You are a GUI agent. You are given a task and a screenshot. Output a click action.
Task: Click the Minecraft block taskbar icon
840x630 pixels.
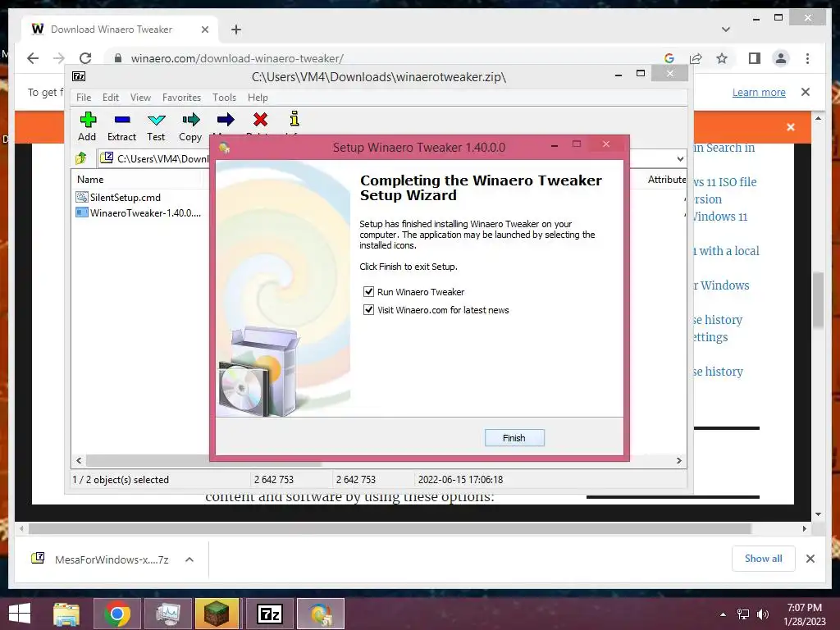(217, 614)
